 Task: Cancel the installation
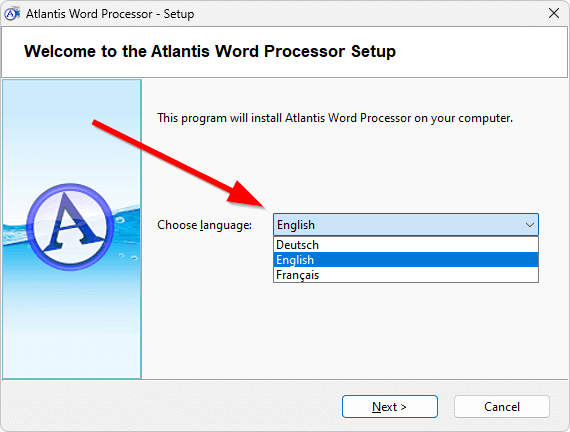tap(502, 407)
